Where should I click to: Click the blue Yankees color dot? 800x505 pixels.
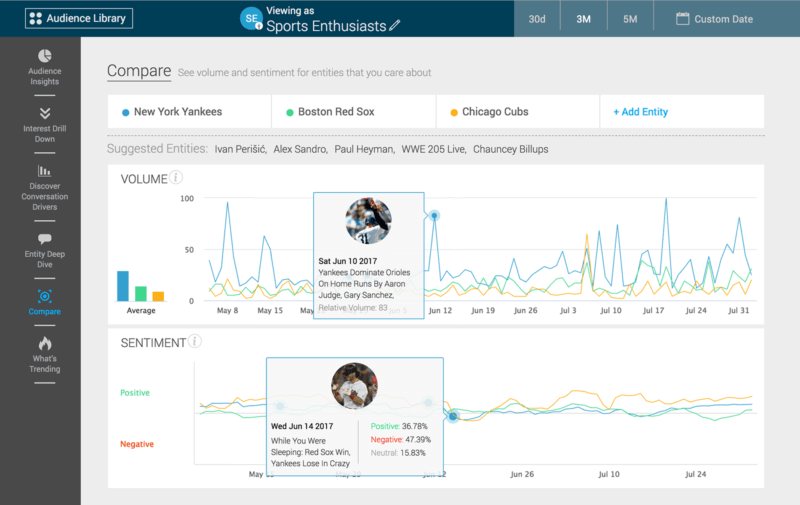click(x=126, y=113)
